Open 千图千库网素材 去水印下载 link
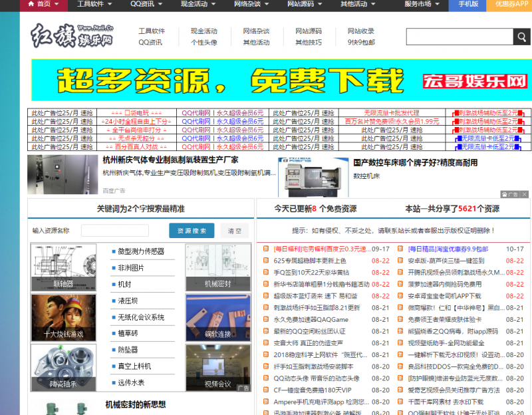Image resolution: width=532 pixels, height=415 pixels. (446, 402)
